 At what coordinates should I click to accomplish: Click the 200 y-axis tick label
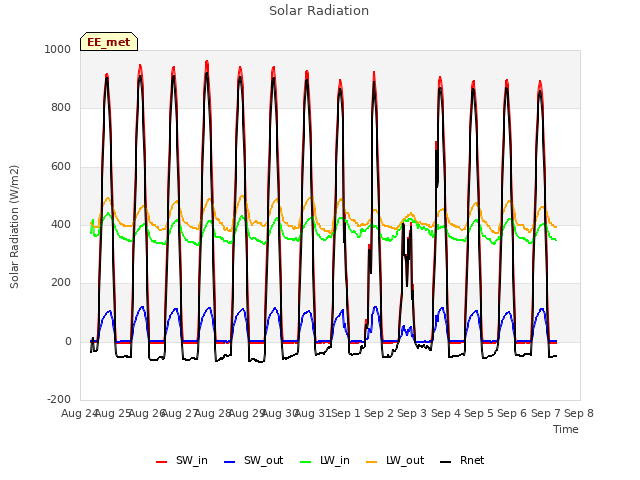[x=61, y=282]
